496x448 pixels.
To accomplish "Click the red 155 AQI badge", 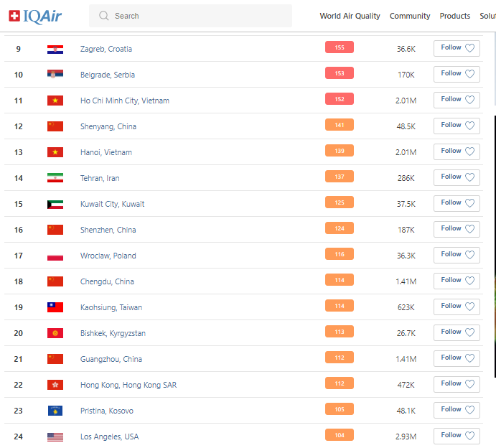I will click(x=340, y=48).
